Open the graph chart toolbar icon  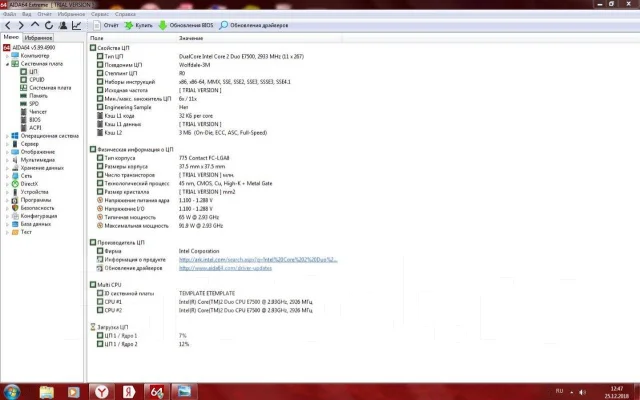[x=76, y=25]
